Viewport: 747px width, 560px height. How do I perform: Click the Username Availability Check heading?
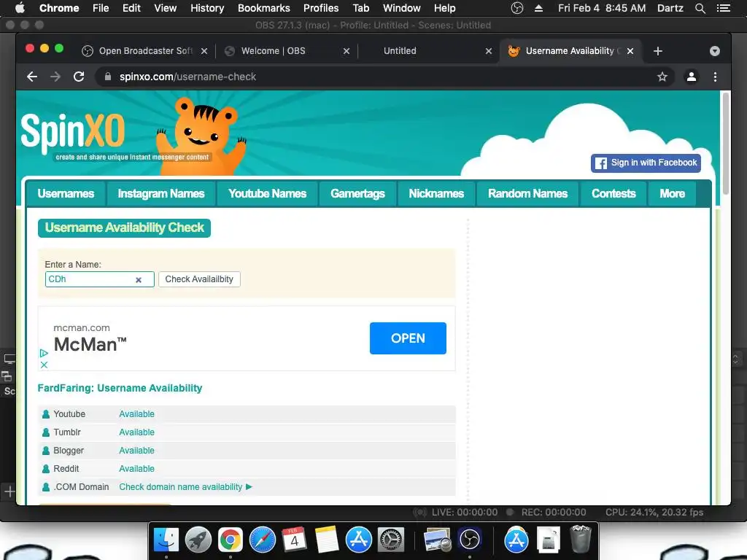(x=124, y=227)
